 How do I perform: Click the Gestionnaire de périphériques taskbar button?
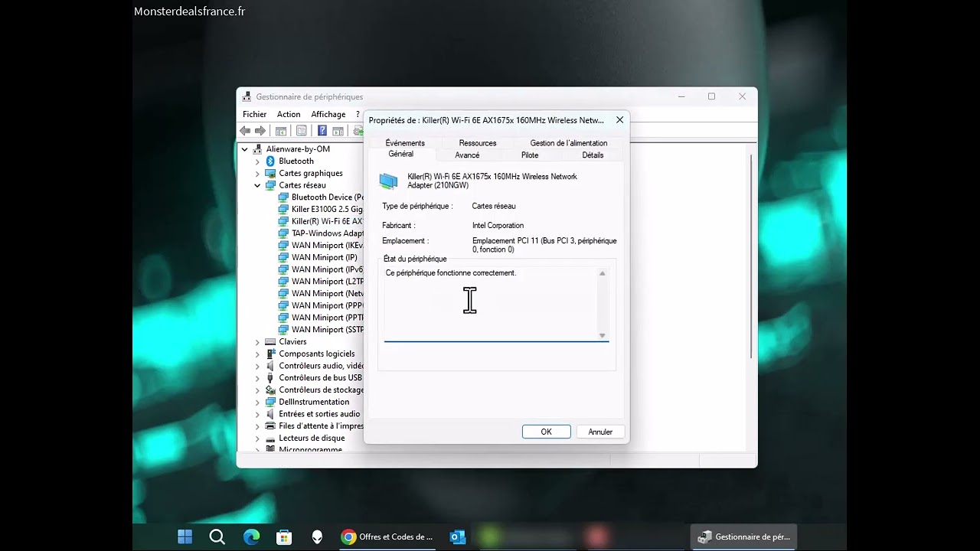[744, 537]
